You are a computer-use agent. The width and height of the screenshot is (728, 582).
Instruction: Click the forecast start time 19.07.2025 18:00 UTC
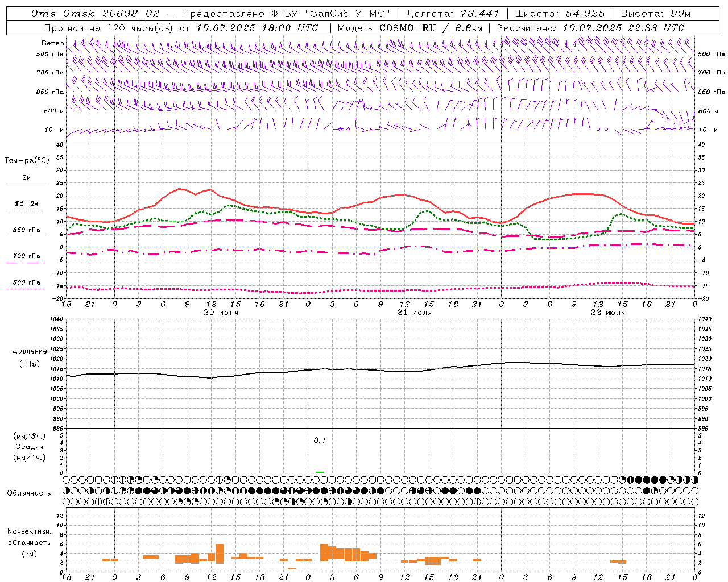click(257, 28)
